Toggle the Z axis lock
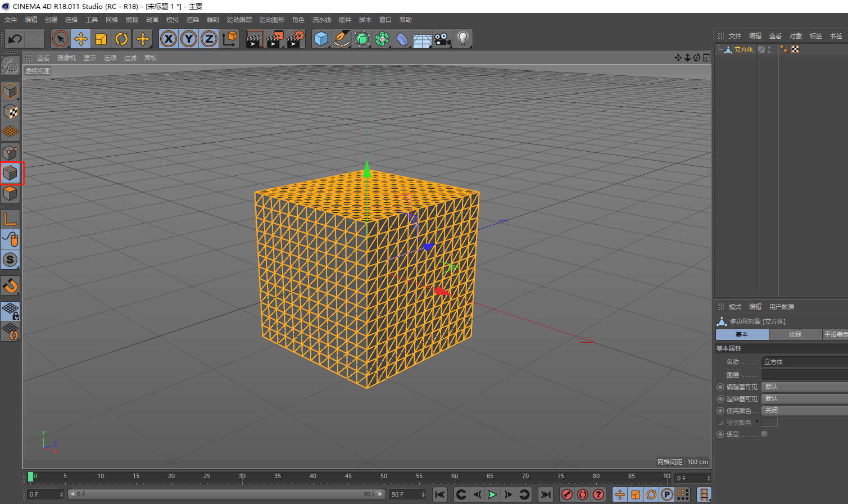Screen dimensions: 848x504 coord(209,39)
